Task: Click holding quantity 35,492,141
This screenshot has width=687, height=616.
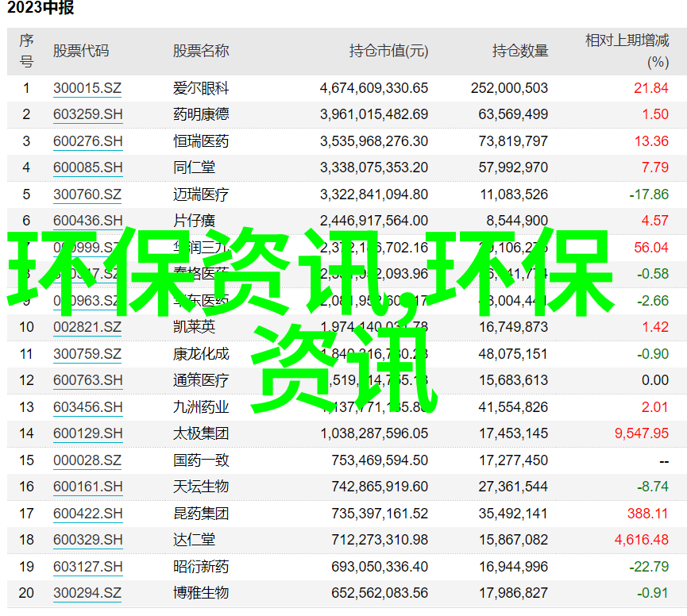Action: (513, 514)
